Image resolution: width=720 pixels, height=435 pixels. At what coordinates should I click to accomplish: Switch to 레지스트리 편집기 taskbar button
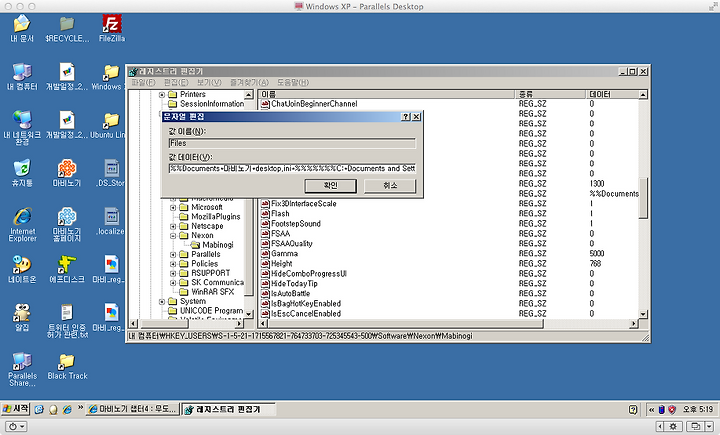228,409
